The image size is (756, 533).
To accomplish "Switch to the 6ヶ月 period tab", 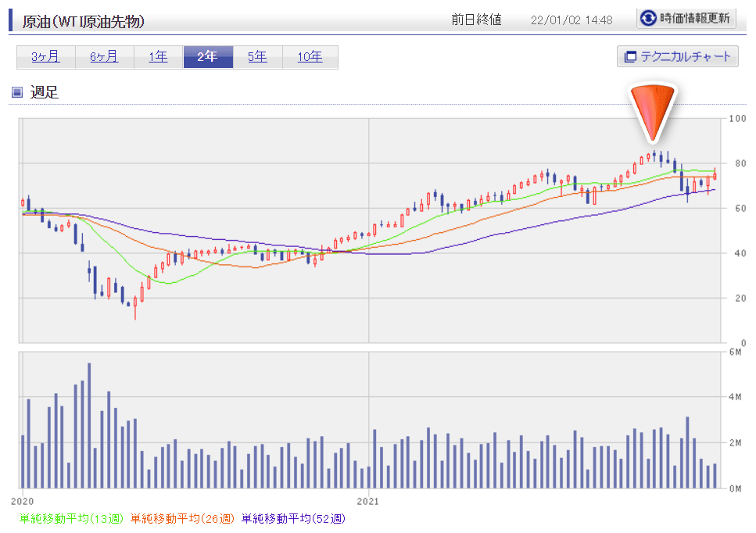I will point(104,57).
